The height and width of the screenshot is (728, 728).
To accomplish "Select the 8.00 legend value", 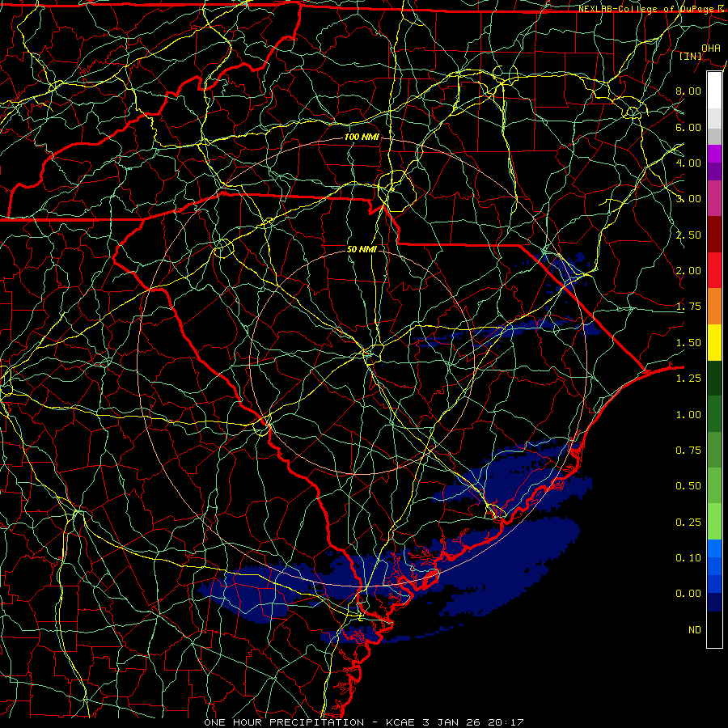I will (688, 91).
